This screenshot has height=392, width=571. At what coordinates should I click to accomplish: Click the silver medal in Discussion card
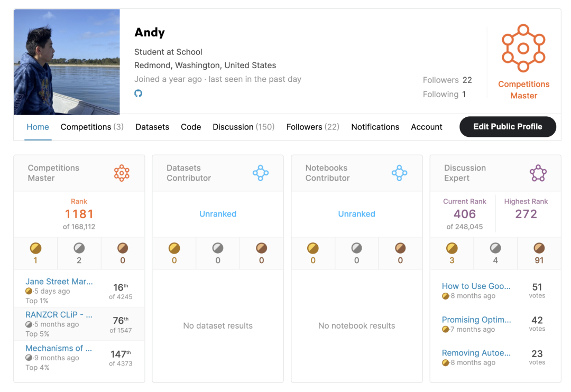[x=495, y=248]
